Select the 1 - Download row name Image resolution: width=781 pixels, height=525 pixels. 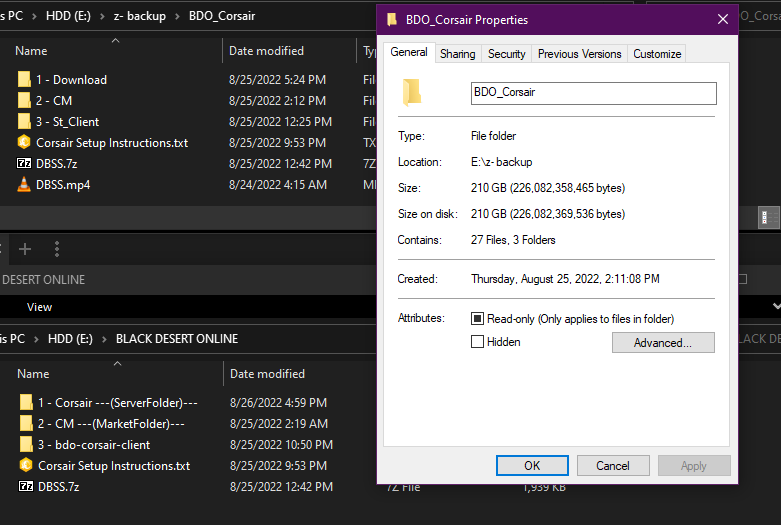coord(71,80)
